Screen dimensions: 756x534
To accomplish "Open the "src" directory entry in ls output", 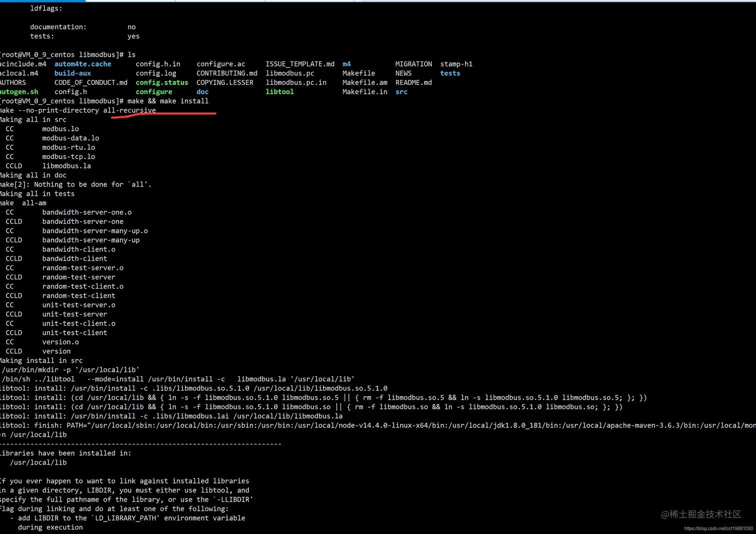I will click(x=401, y=91).
